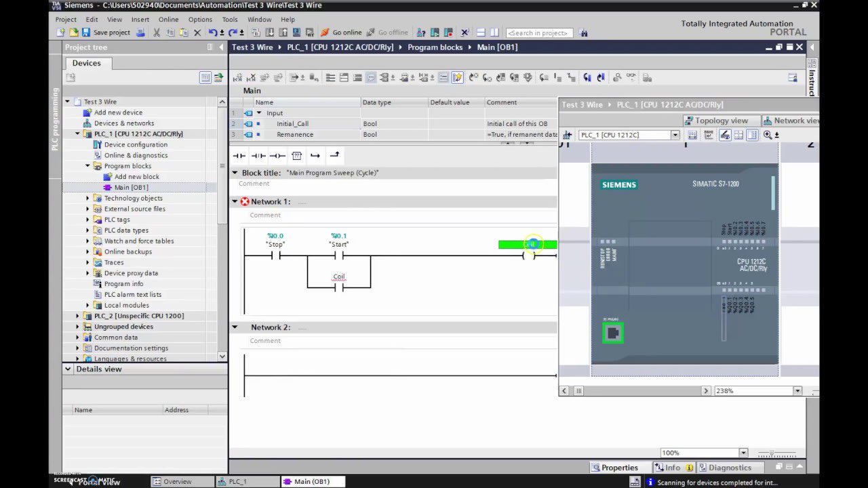
Task: Expand the Technology objects tree node
Action: point(87,199)
